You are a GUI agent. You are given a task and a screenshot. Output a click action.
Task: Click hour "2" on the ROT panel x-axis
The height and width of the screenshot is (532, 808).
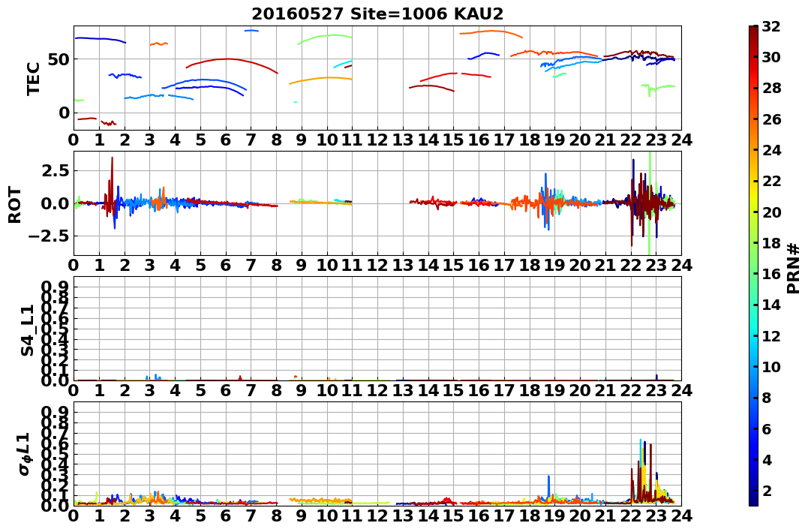(x=125, y=265)
